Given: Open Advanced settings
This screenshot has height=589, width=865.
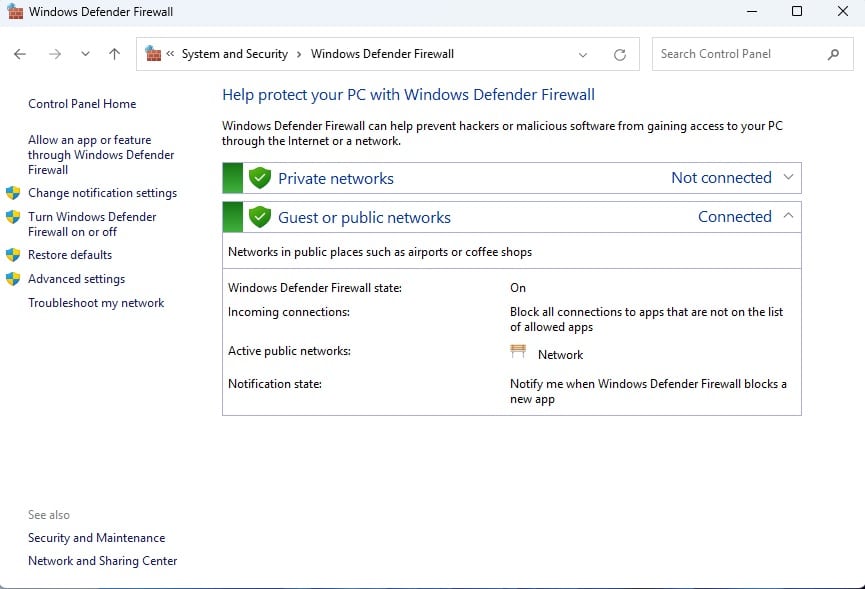Looking at the screenshot, I should [77, 279].
